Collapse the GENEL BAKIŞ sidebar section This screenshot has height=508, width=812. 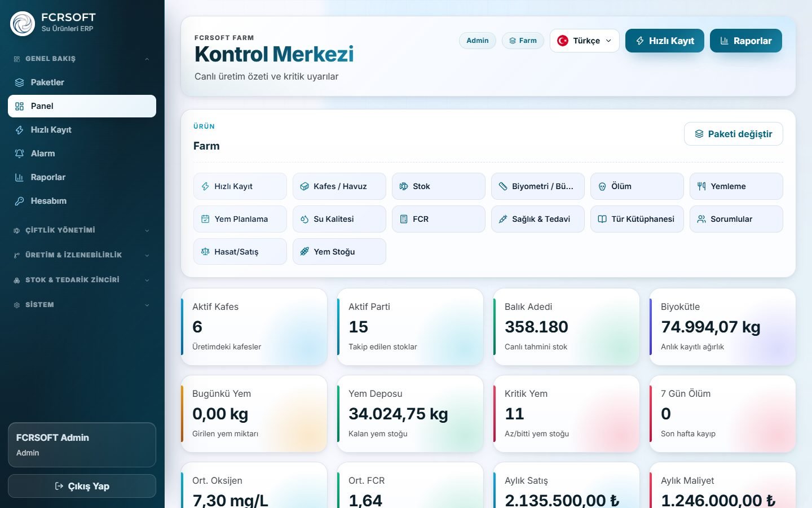click(82, 59)
